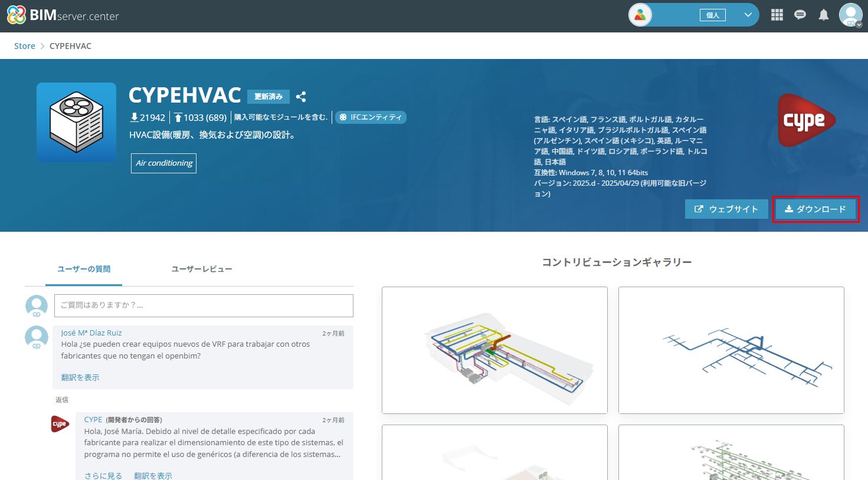868x480 pixels.
Task: Click the CYPE developer logo
Action: [x=806, y=120]
